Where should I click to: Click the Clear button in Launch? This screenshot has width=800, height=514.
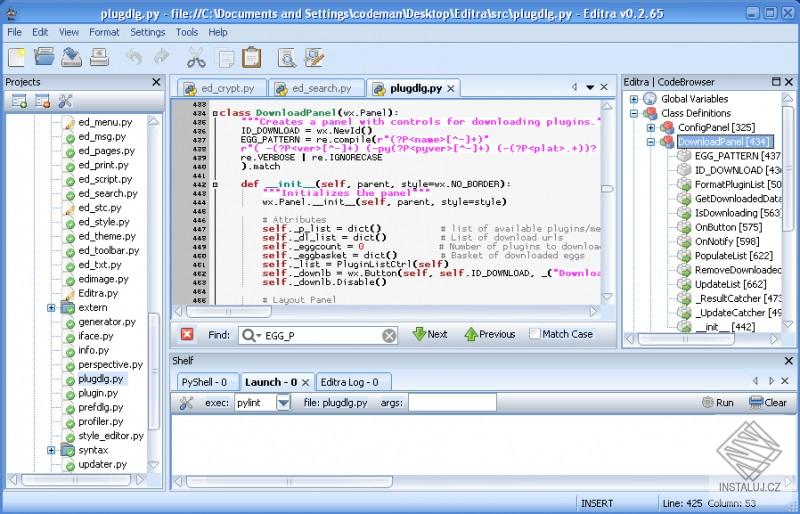(768, 403)
